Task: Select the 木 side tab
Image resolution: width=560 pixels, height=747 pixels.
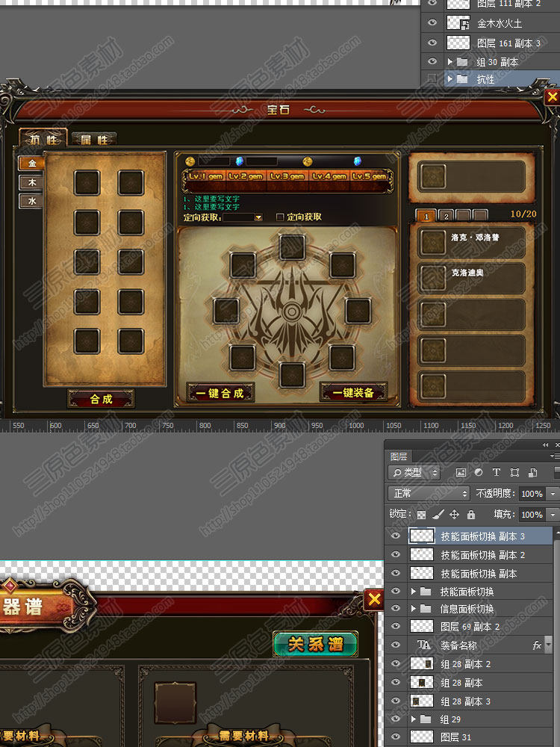Action: coord(32,182)
